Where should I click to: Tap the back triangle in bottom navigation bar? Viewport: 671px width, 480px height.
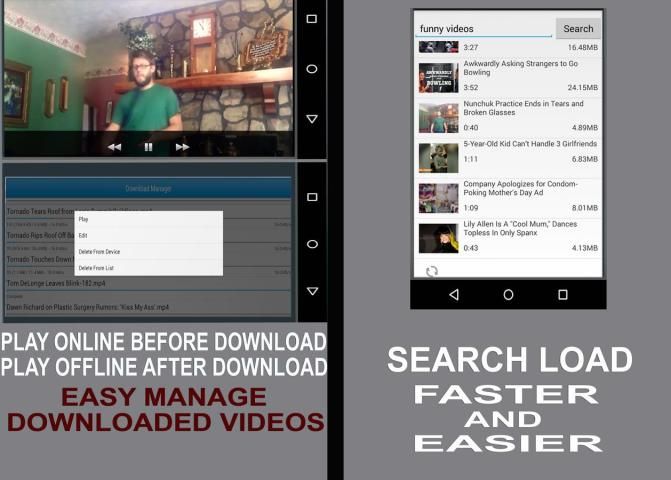pyautogui.click(x=454, y=295)
